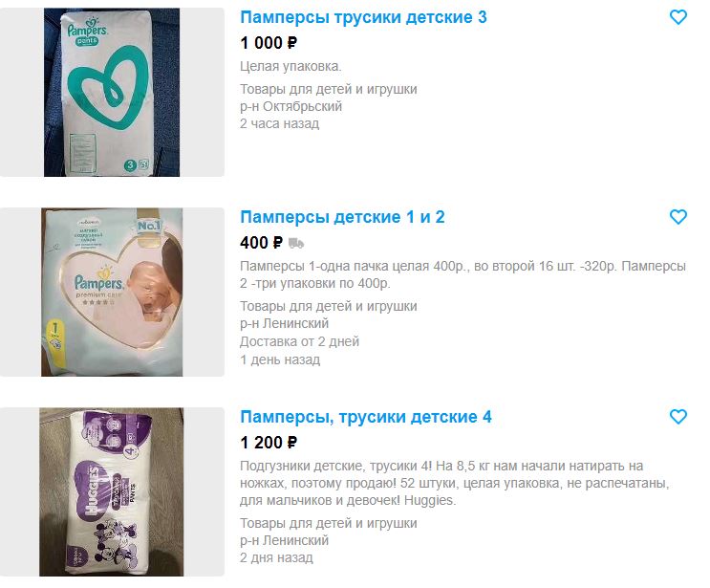Click the 1 200 ₽ price

click(269, 443)
